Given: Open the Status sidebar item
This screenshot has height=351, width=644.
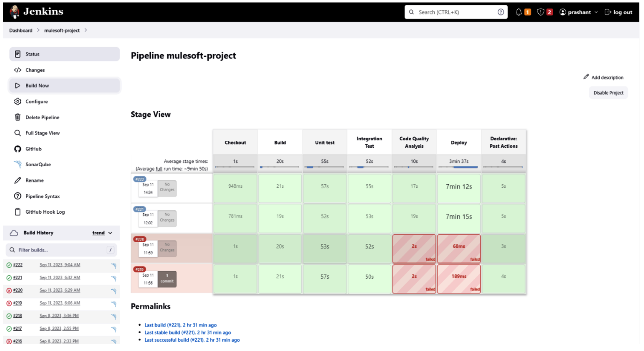Looking at the screenshot, I should coord(65,54).
